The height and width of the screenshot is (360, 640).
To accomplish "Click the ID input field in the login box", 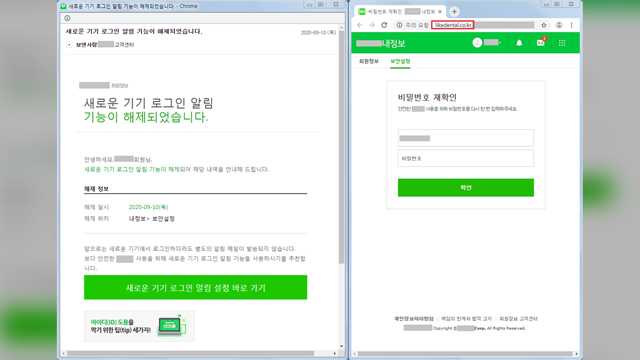I will 466,138.
